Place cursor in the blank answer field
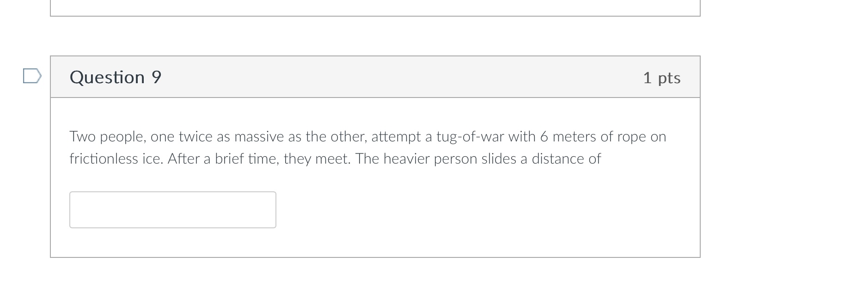The width and height of the screenshot is (868, 287). 172,209
